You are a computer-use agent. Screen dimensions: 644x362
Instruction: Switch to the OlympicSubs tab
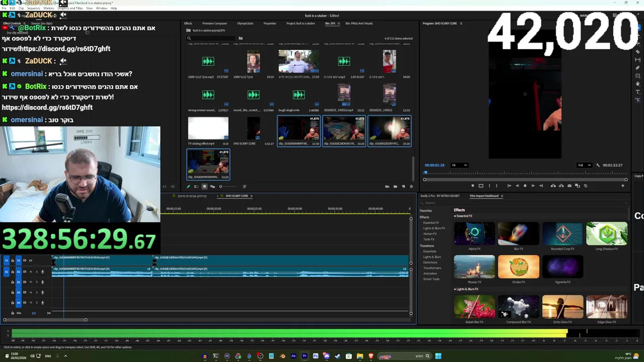point(245,24)
